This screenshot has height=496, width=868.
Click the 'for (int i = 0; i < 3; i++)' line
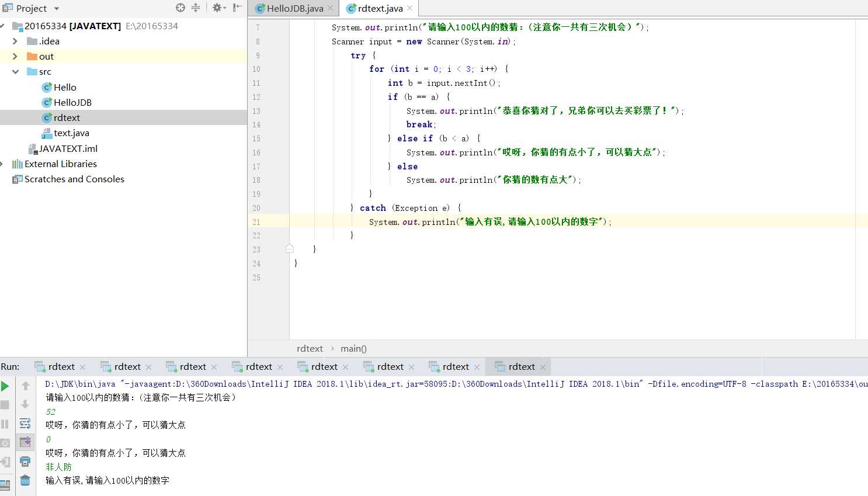(439, 69)
